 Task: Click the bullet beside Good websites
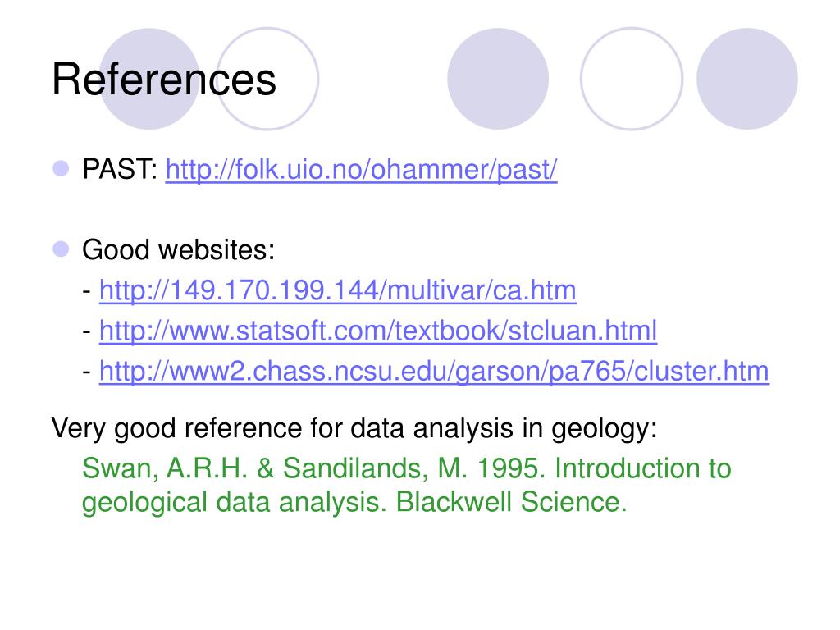tap(61, 249)
